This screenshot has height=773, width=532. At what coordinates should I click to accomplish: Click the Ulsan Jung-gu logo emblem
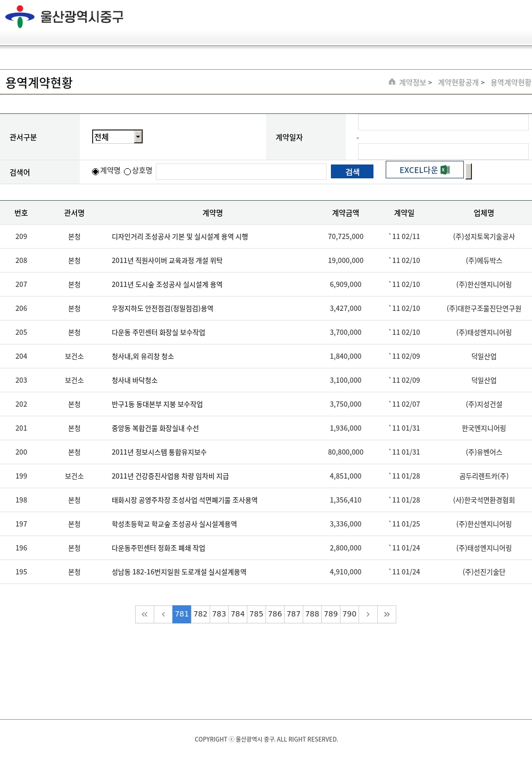[x=20, y=17]
